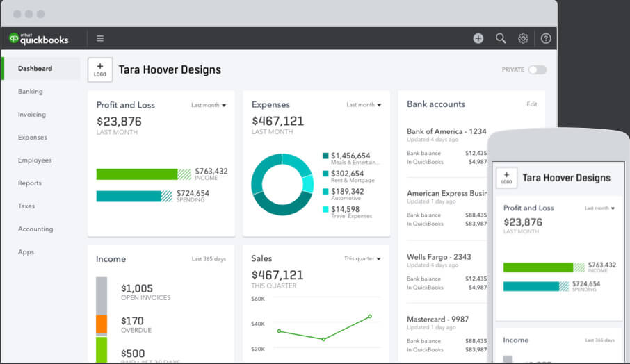Click Edit in Bank accounts panel
Image resolution: width=630 pixels, height=364 pixels.
531,104
